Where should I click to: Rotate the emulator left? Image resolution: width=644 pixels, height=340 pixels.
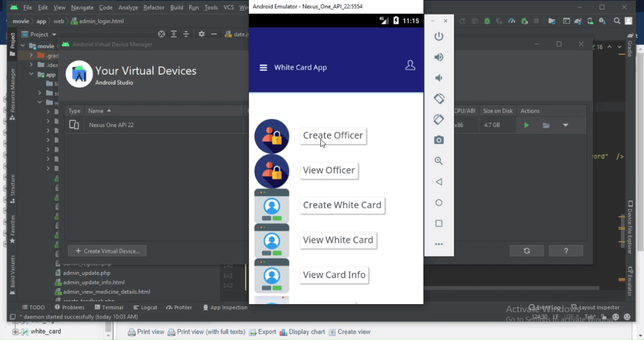(x=439, y=98)
